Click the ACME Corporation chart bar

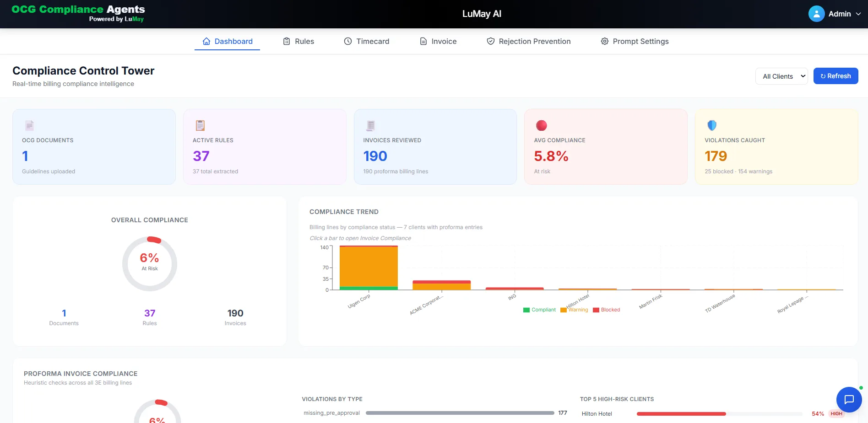tap(442, 285)
